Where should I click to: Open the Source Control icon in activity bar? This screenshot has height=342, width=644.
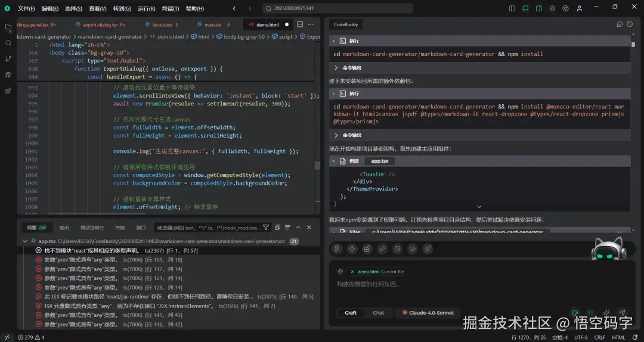(8, 59)
